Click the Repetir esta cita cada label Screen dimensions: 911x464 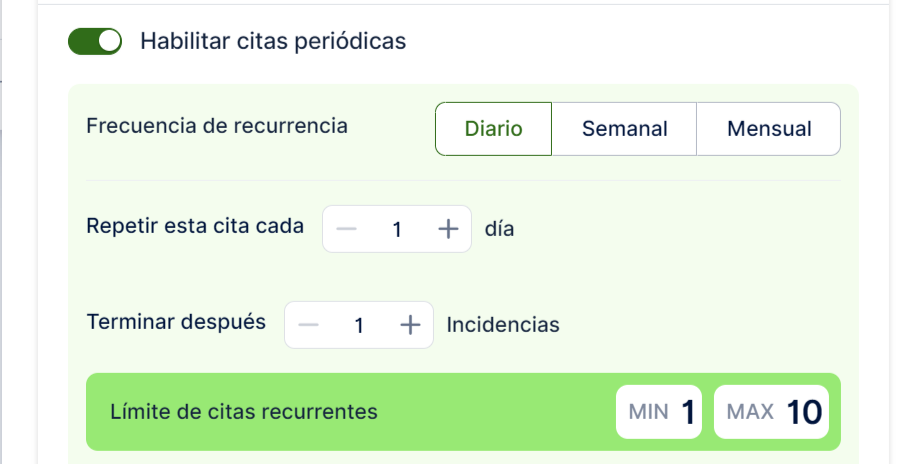coord(195,225)
